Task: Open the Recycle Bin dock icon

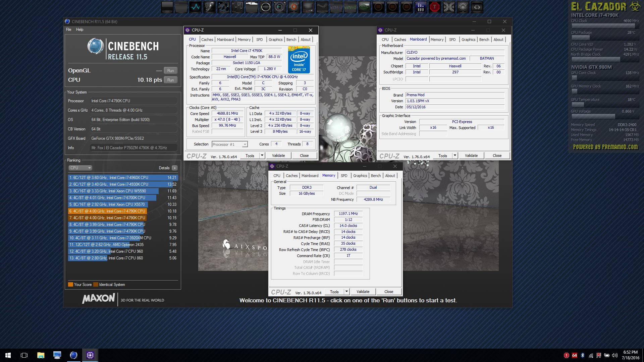Action: [x=477, y=7]
